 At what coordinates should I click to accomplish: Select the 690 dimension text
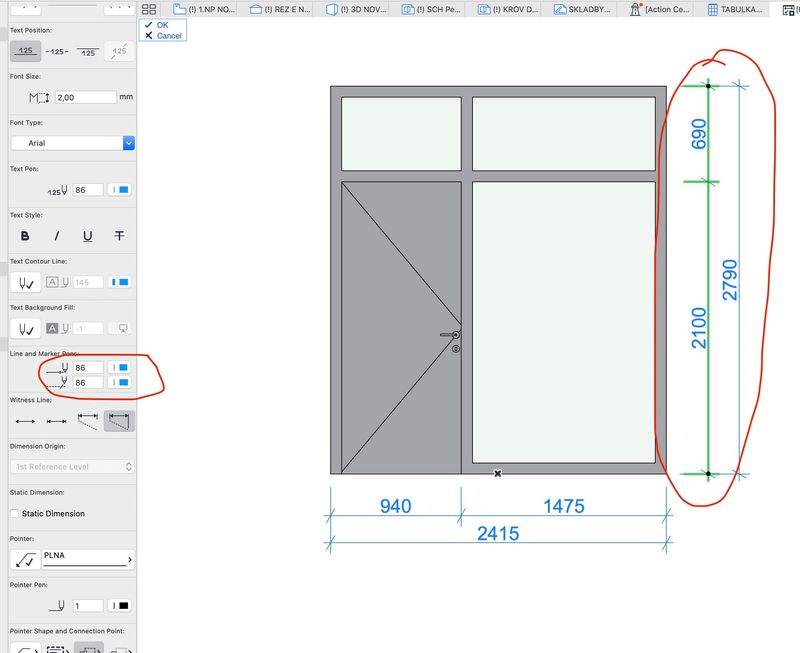pyautogui.click(x=698, y=134)
